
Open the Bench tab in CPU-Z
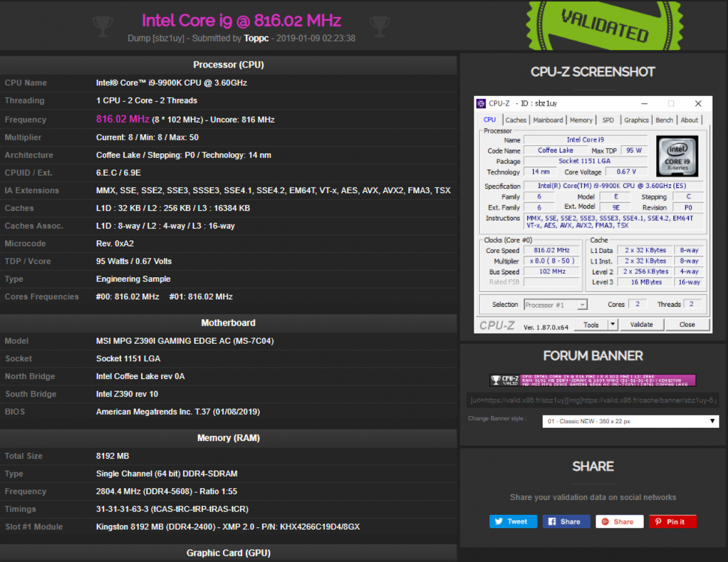click(664, 120)
